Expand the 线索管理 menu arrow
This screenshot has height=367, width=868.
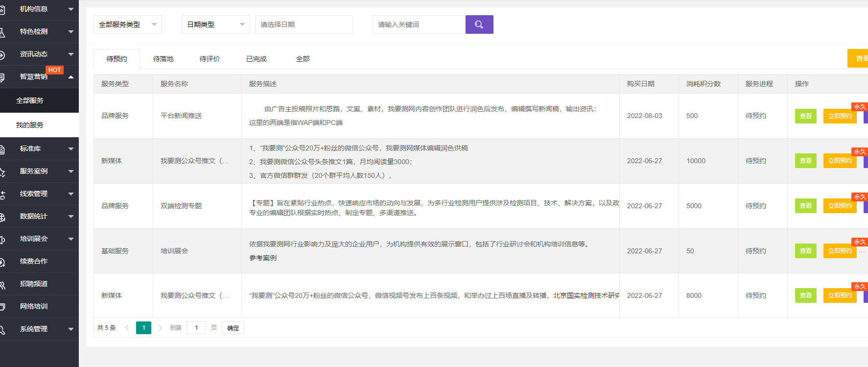coord(71,194)
